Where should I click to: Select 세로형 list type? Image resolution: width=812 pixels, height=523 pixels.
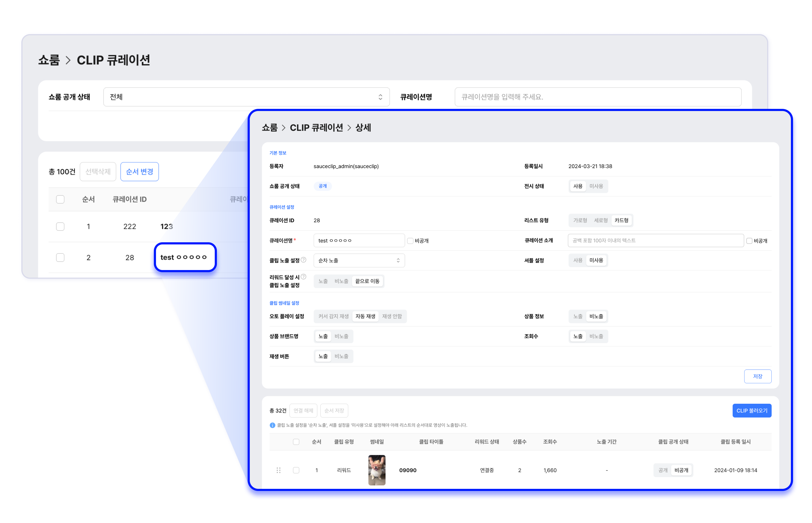(x=601, y=220)
